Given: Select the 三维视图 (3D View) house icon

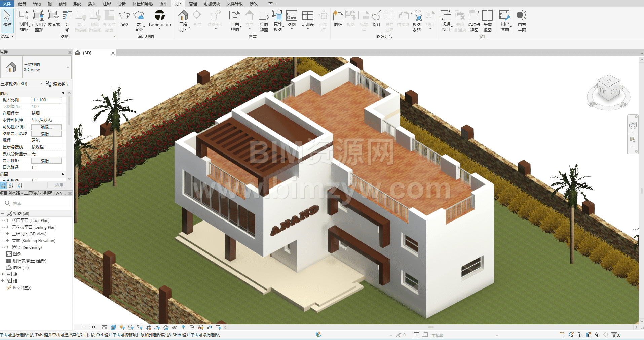Looking at the screenshot, I should pos(183,16).
